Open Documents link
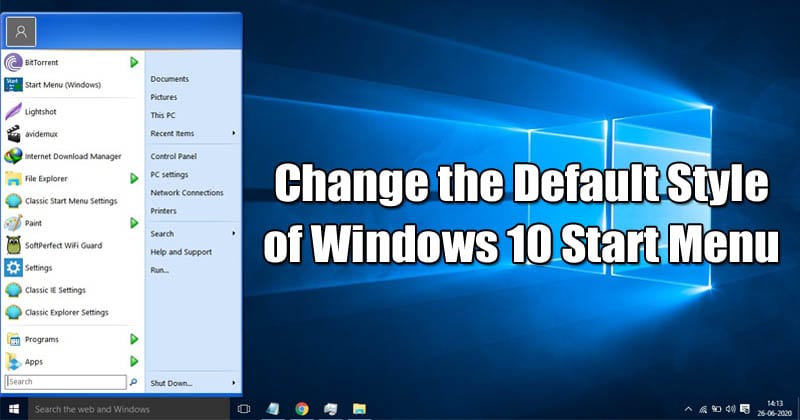The width and height of the screenshot is (800, 420). click(x=169, y=79)
